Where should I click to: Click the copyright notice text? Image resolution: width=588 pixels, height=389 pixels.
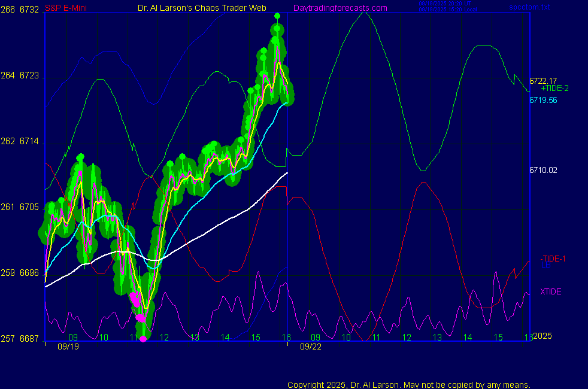(409, 385)
